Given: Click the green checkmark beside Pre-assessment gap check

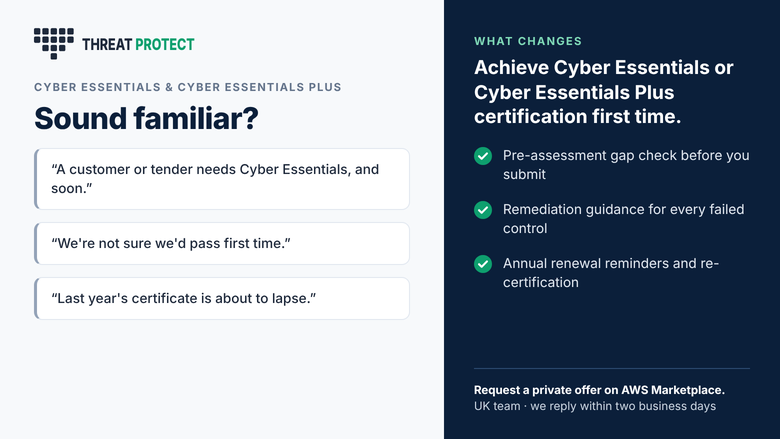Looking at the screenshot, I should (x=483, y=156).
